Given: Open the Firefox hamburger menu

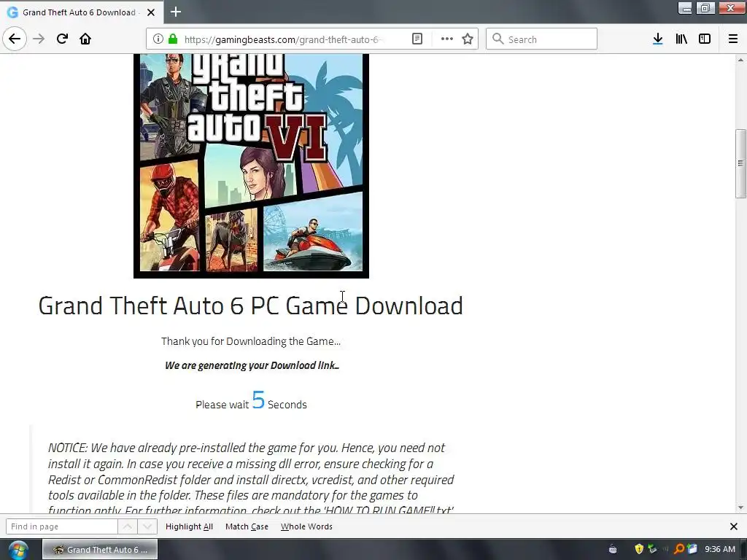Looking at the screenshot, I should (733, 39).
